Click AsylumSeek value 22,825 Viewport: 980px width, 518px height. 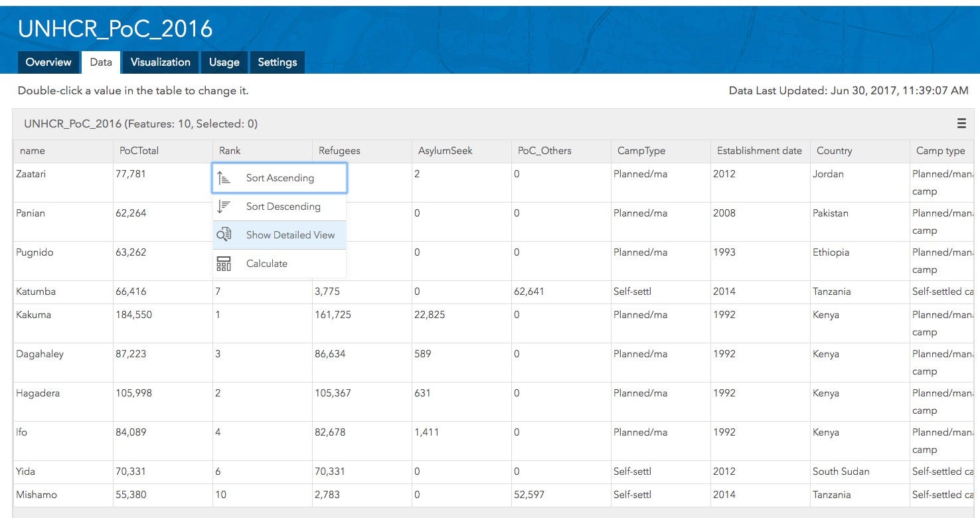[430, 315]
